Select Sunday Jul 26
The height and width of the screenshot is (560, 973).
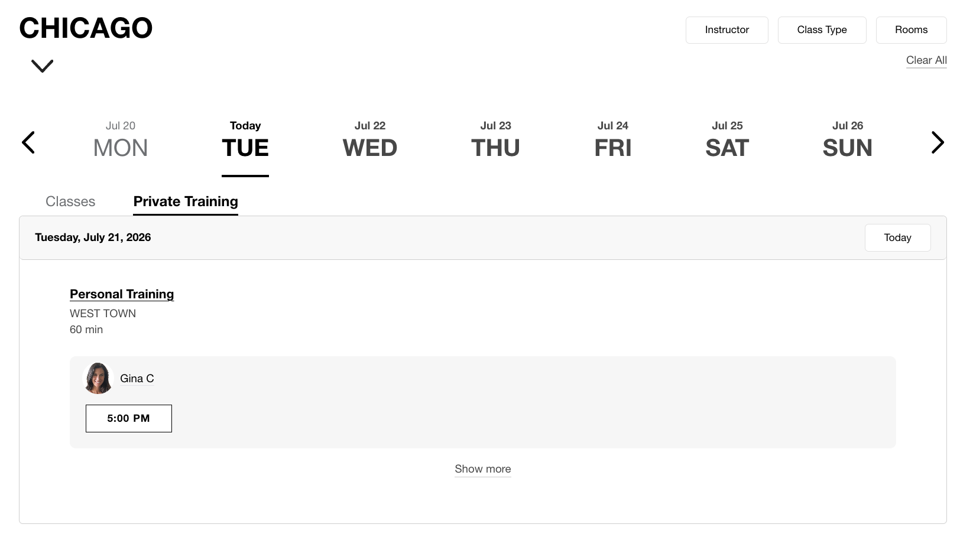(x=848, y=141)
